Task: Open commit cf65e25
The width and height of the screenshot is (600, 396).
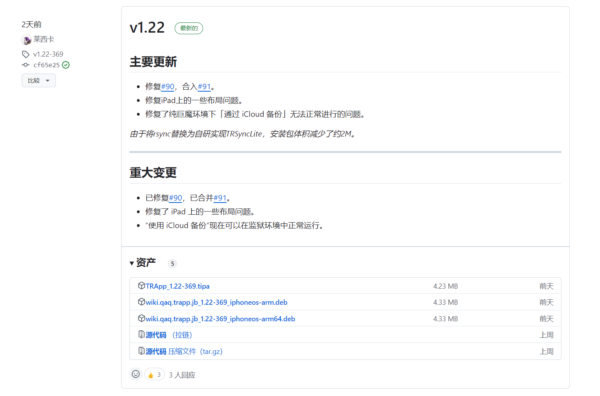Action: 46,65
